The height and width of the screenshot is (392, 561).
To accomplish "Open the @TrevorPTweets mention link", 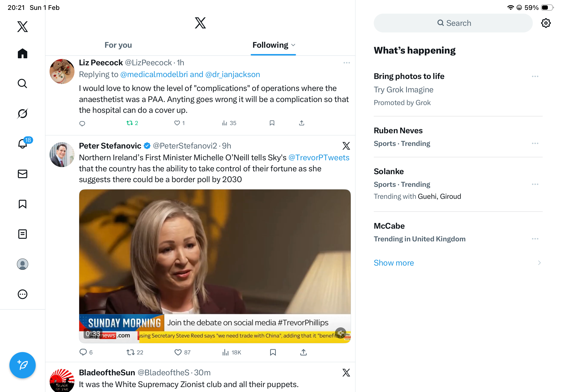I will (x=319, y=157).
